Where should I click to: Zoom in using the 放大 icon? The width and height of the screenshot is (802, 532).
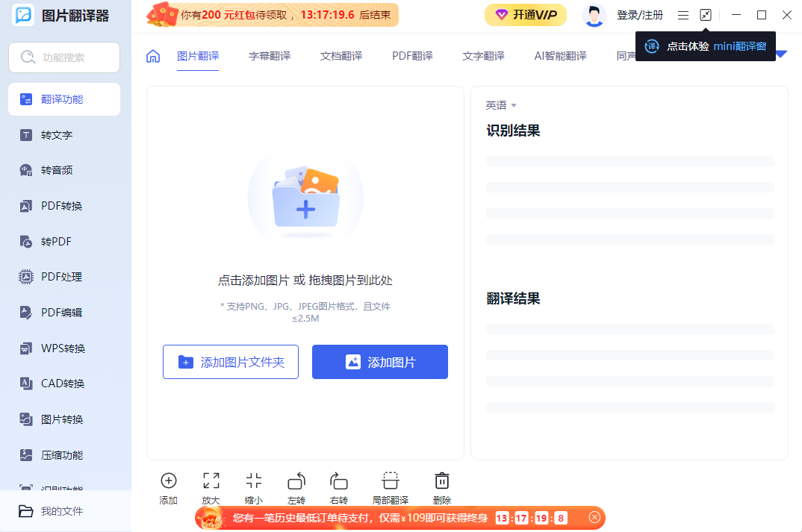click(x=211, y=485)
